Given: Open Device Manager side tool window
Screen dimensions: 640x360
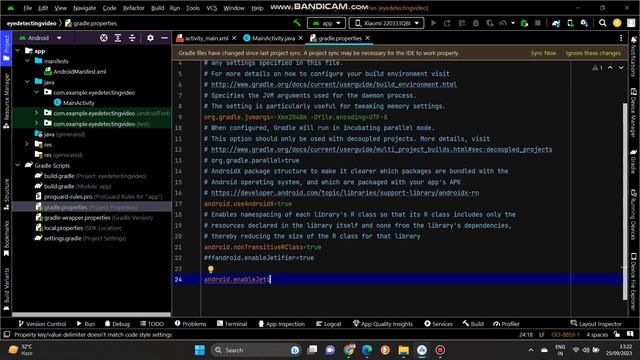Looking at the screenshot, I should (633, 112).
